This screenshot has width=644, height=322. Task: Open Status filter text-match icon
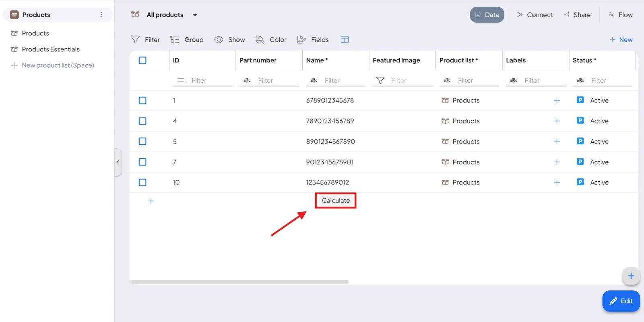click(580, 80)
